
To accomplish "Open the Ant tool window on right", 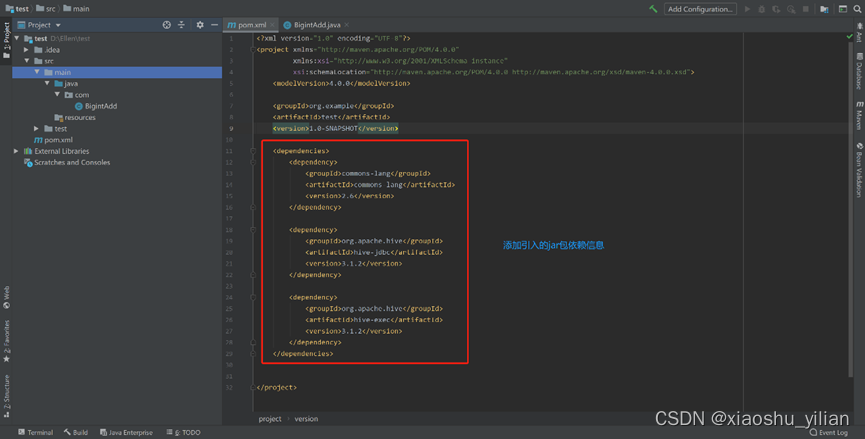I will (x=859, y=33).
